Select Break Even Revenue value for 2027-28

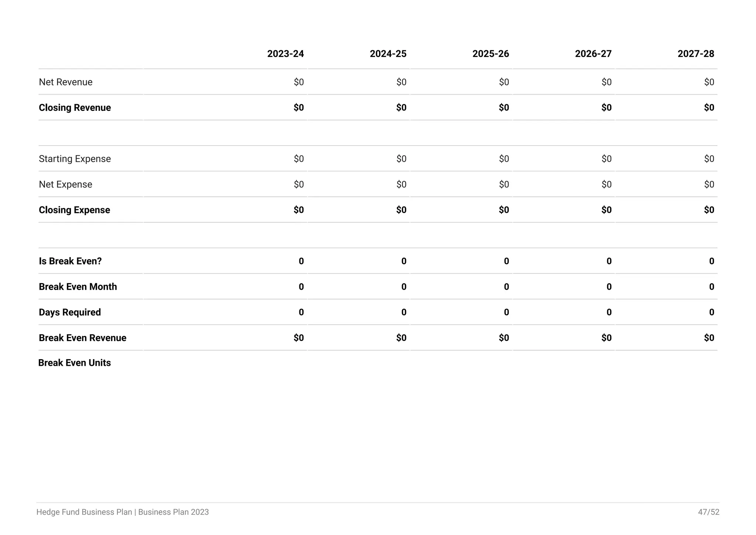[x=709, y=338]
